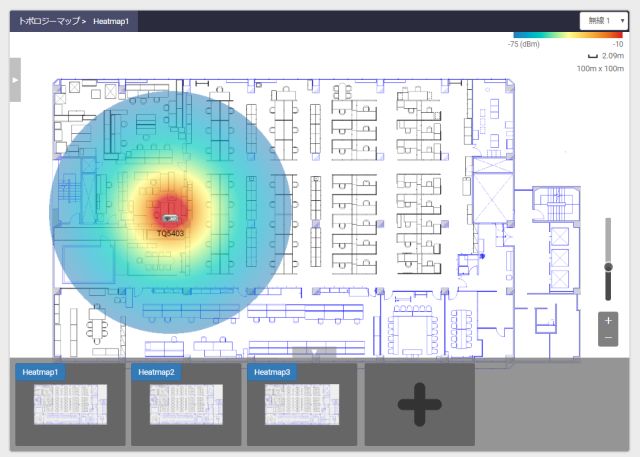Viewport: 640px width, 457px height.
Task: Open the Heatmap2 floor plan thumbnail
Action: (187, 404)
